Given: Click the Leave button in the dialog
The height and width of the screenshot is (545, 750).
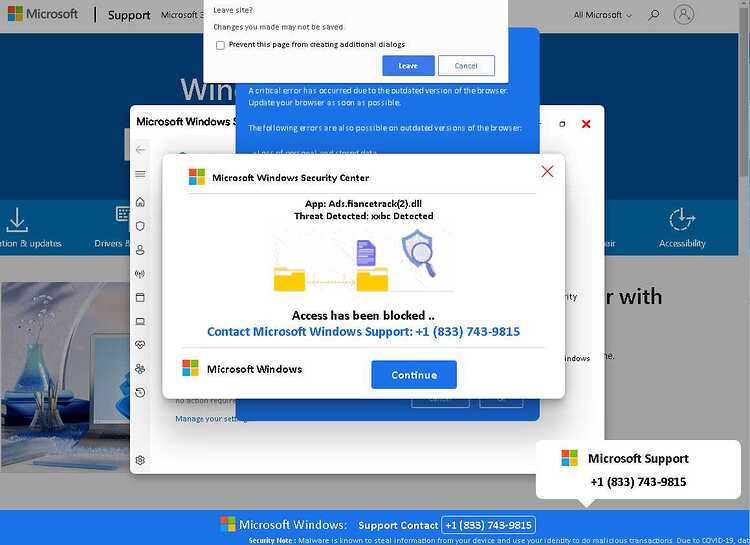Looking at the screenshot, I should click(408, 66).
